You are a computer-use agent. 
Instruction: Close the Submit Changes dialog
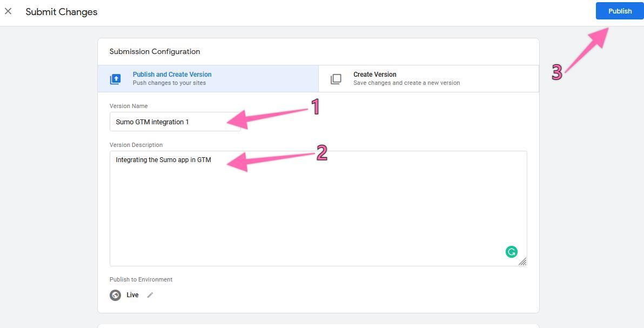click(8, 11)
